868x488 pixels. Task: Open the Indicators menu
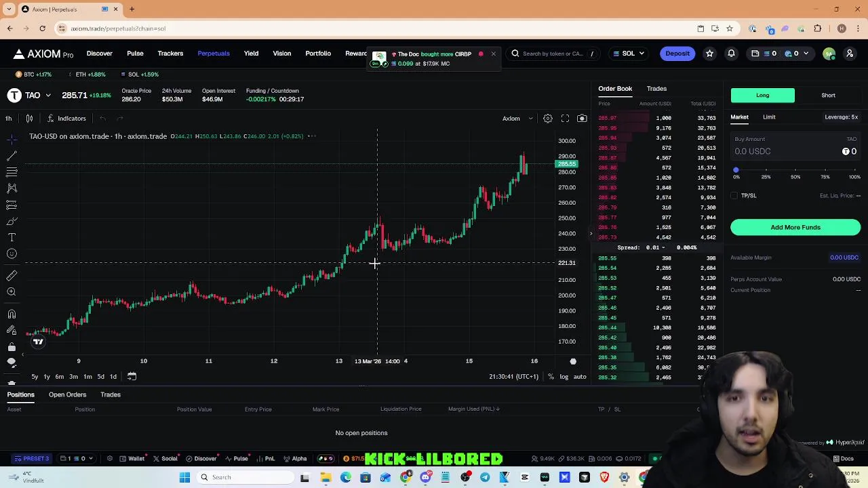click(x=67, y=119)
